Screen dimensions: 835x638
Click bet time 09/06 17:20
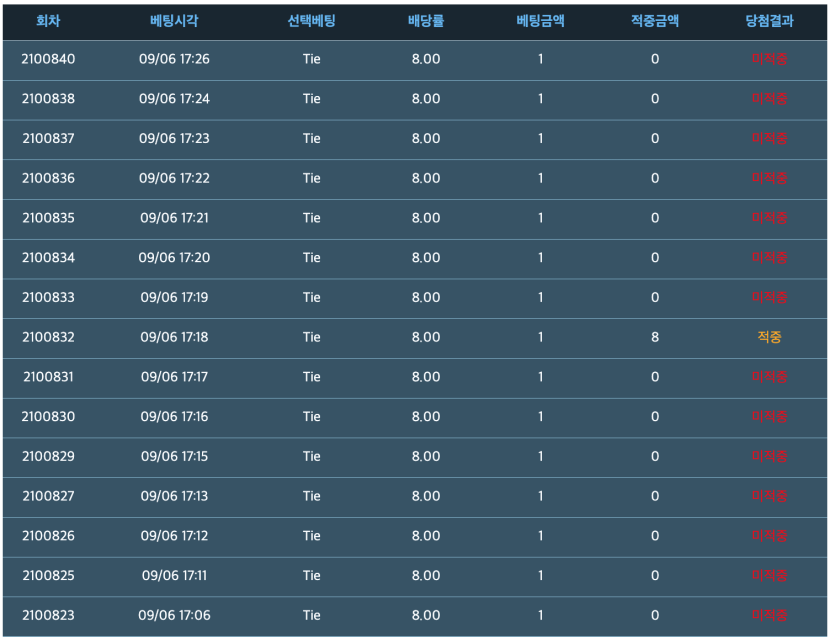(174, 258)
